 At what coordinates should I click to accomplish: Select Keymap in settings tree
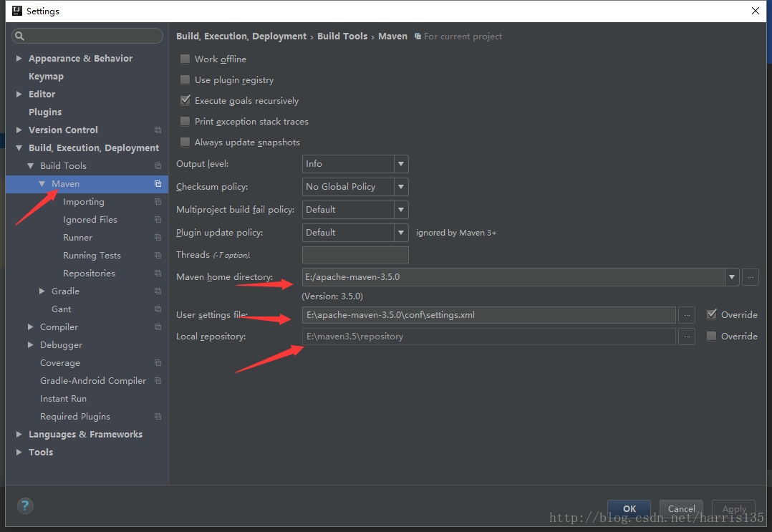click(46, 77)
